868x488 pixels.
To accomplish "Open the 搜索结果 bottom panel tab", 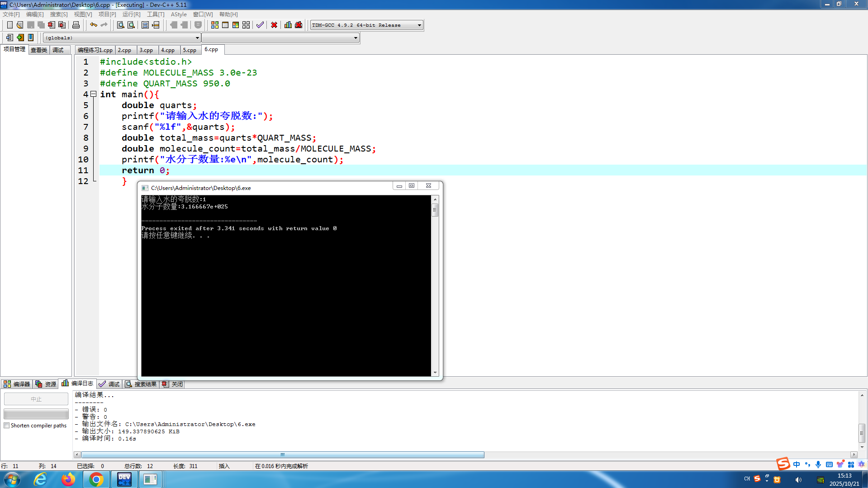I will coord(142,384).
